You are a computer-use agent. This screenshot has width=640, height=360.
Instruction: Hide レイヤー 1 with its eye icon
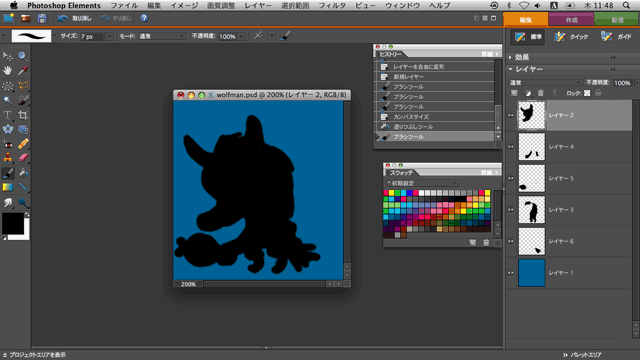(x=511, y=273)
